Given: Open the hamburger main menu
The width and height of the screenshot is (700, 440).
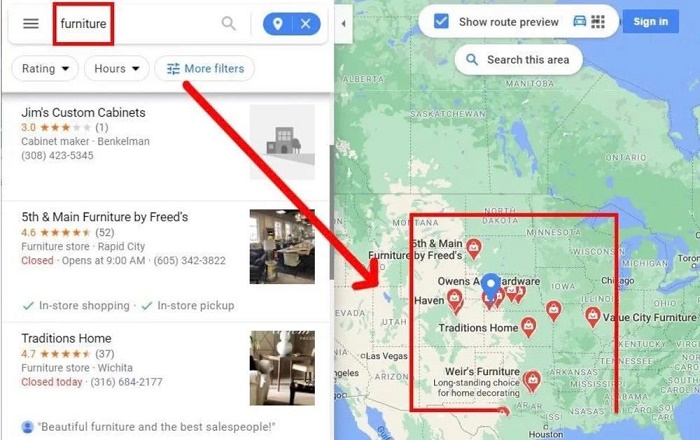Looking at the screenshot, I should tap(31, 23).
